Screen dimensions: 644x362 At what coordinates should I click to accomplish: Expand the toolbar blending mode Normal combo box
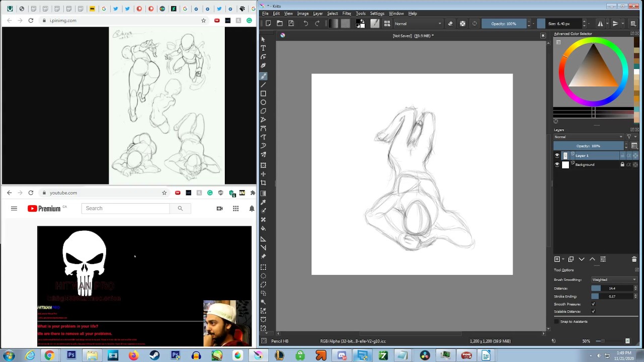[x=418, y=24]
